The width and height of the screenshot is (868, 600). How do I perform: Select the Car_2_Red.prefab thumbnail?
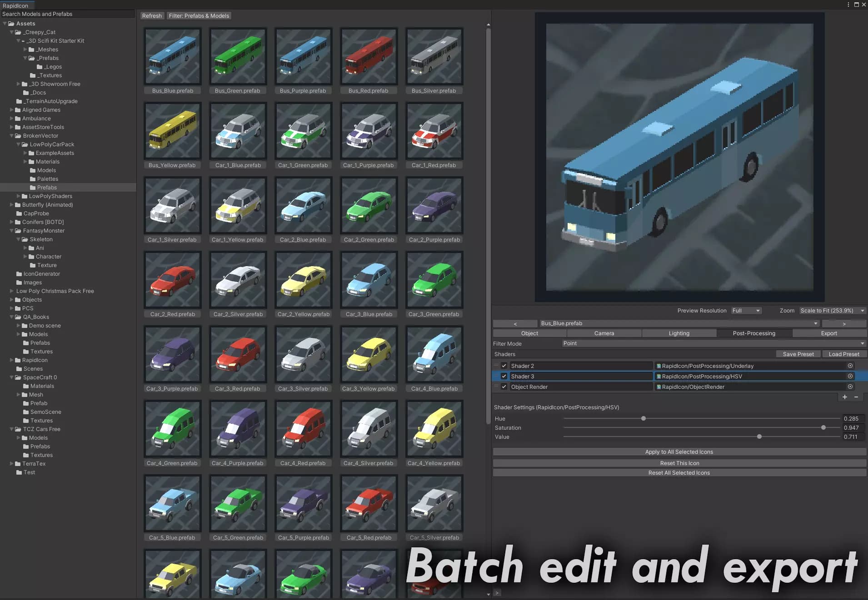(x=172, y=280)
